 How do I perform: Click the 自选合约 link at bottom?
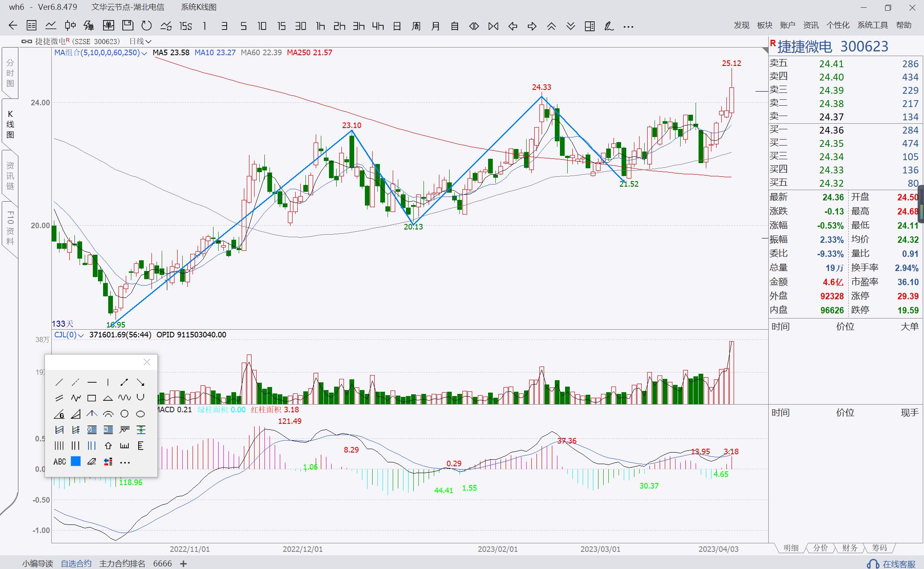[76, 563]
